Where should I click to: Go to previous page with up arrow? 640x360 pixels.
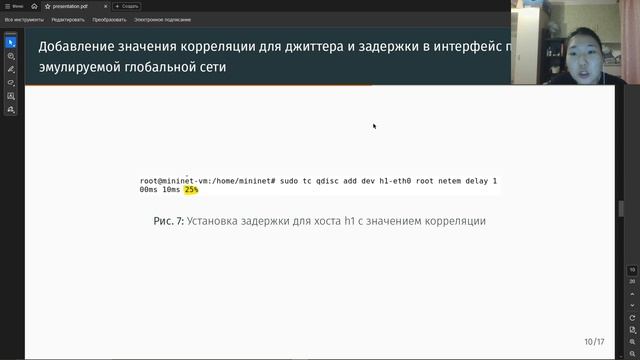coord(632,294)
